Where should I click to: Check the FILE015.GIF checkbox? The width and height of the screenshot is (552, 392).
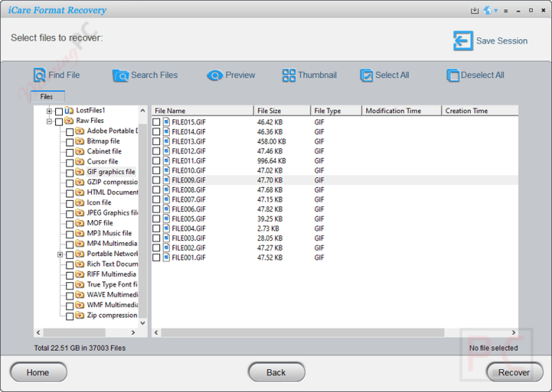pyautogui.click(x=156, y=122)
